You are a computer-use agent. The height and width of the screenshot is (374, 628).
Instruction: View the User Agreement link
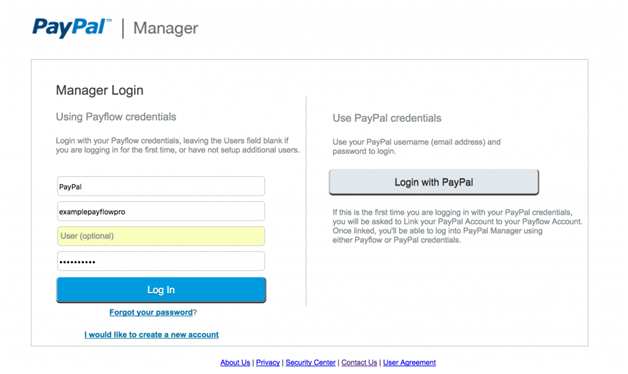(409, 362)
